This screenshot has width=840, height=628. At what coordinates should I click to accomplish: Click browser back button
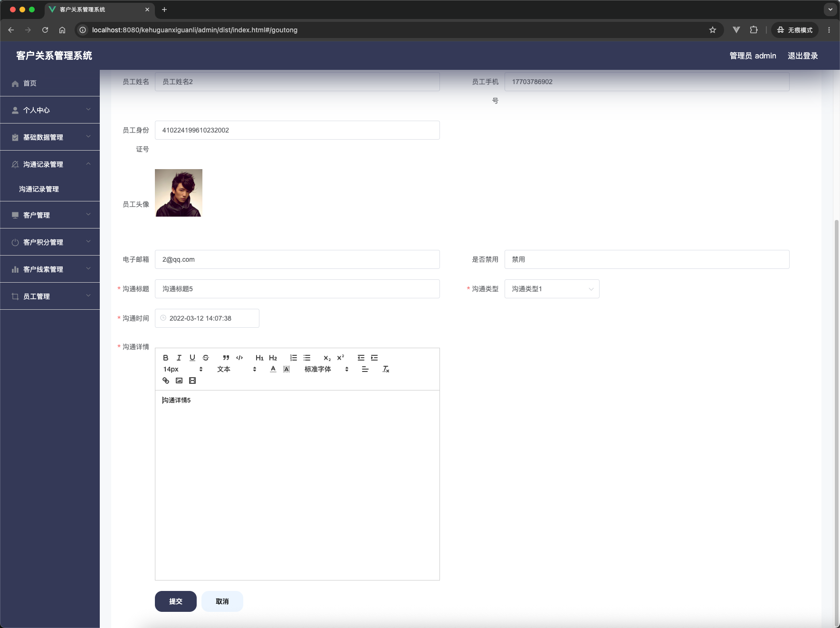(11, 30)
